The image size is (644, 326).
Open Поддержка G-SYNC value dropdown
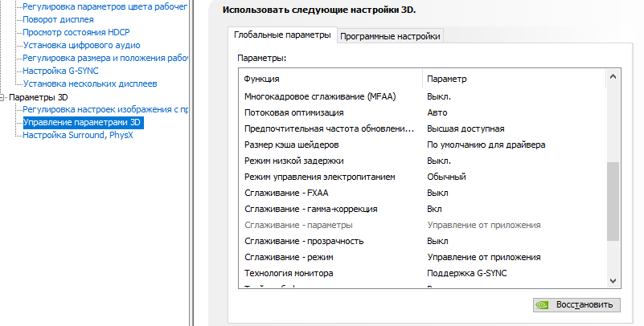[x=466, y=273]
